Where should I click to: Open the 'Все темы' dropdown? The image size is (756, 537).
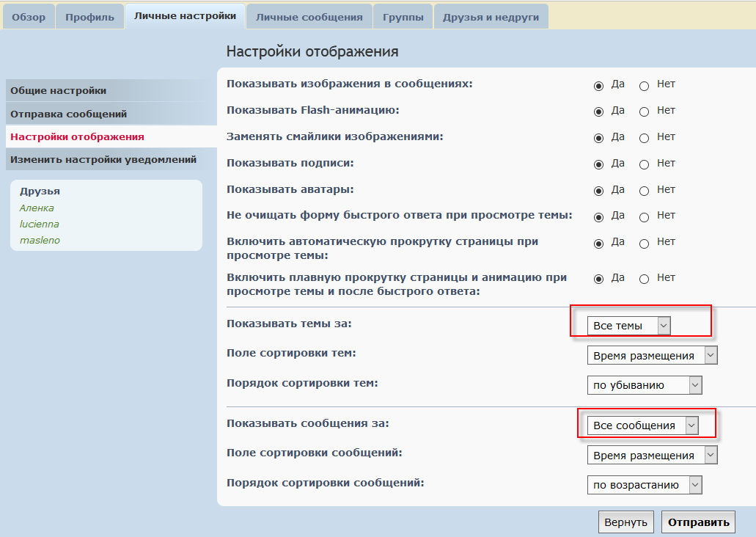628,326
